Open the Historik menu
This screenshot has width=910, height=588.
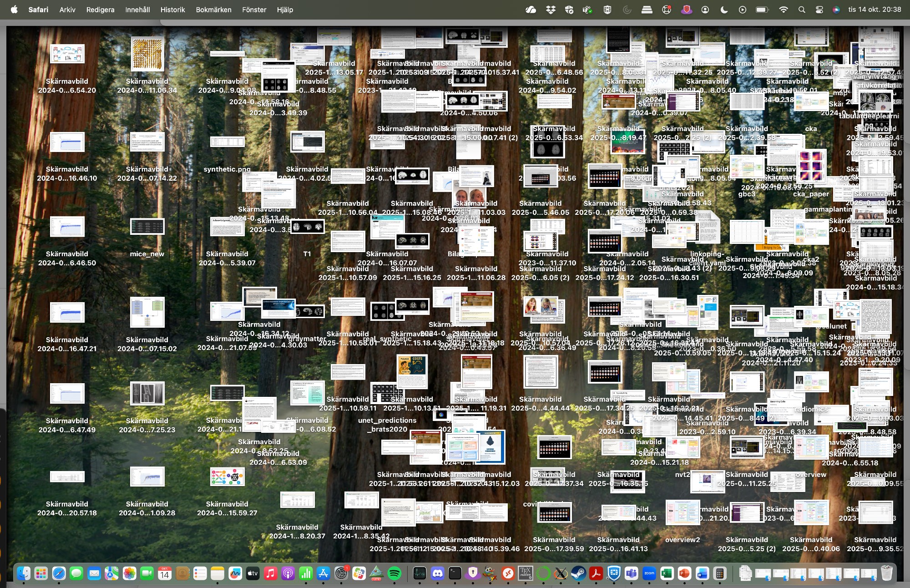pos(172,10)
